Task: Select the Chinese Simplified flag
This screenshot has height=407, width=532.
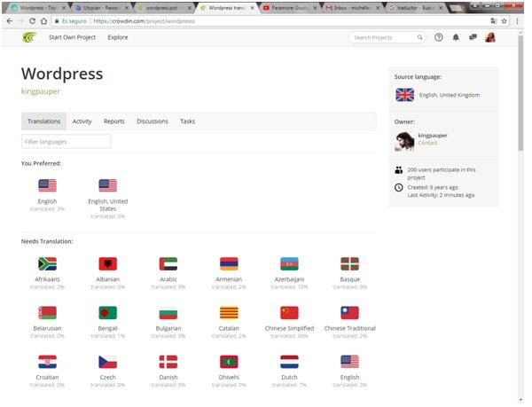Action: coord(289,313)
